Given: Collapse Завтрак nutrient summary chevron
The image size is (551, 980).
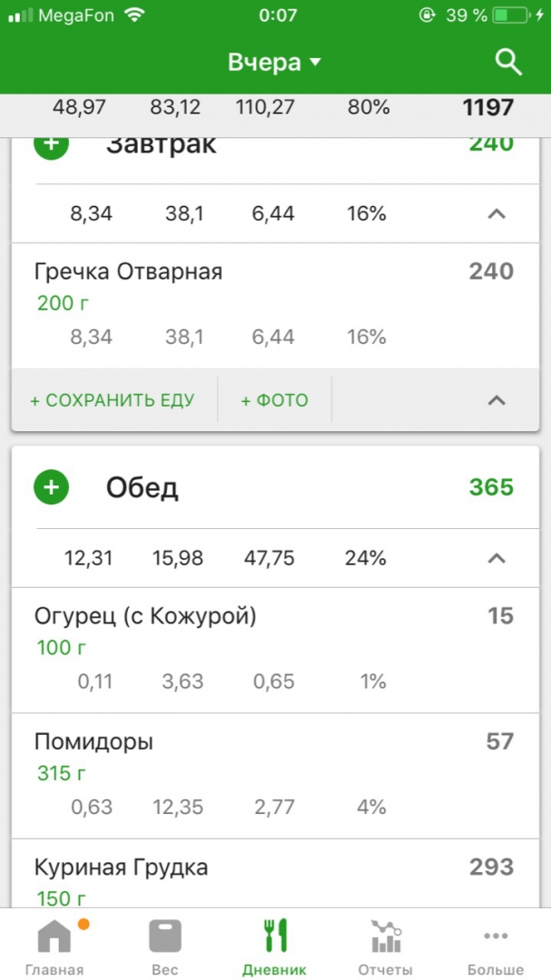Looking at the screenshot, I should click(496, 214).
